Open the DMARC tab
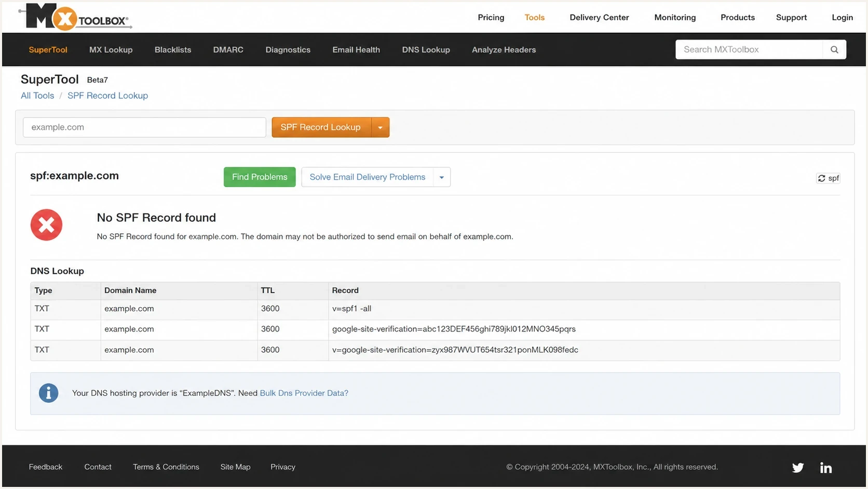This screenshot has width=868, height=489. pos(228,50)
